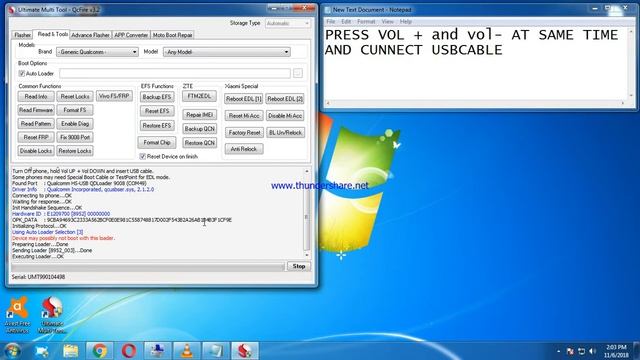Click the volume icon in the system tray
This screenshot has width=640, height=360.
point(593,351)
